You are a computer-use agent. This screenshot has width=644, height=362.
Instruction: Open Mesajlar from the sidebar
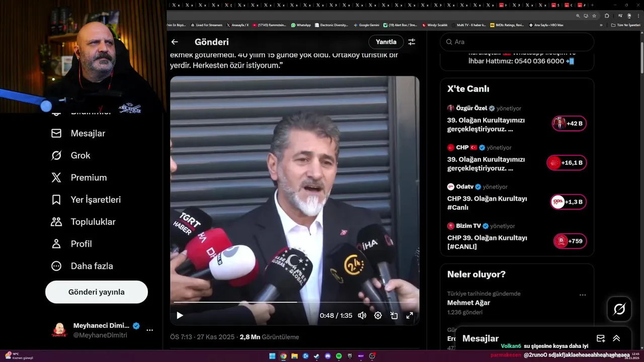(78, 133)
